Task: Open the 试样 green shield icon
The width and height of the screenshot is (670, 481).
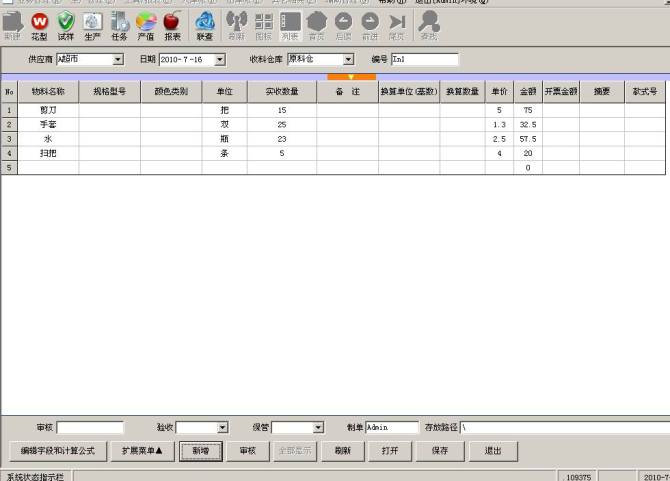Action: pos(66,24)
